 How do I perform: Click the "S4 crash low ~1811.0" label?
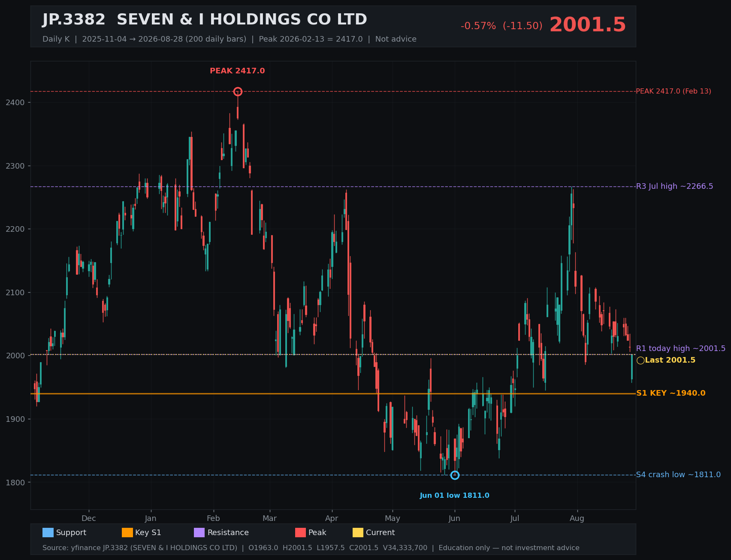pos(678,475)
